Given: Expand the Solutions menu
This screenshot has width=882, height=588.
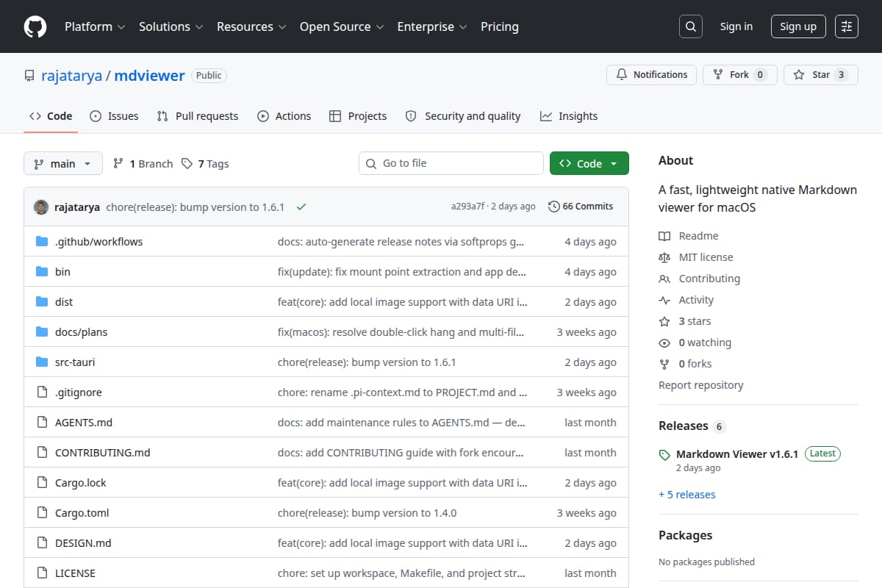Looking at the screenshot, I should pyautogui.click(x=170, y=26).
